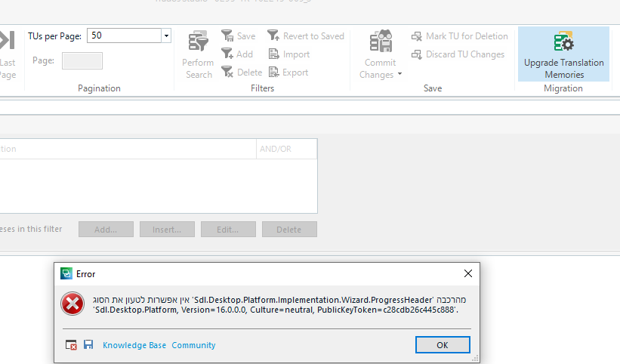Close the Error dialog with X
Viewport: 620px width, 364px height.
click(x=468, y=273)
